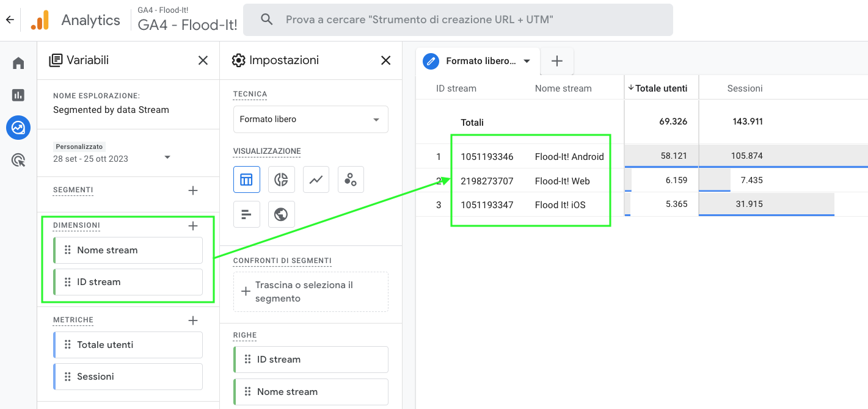Go back using the back arrow
868x409 pixels.
tap(10, 20)
